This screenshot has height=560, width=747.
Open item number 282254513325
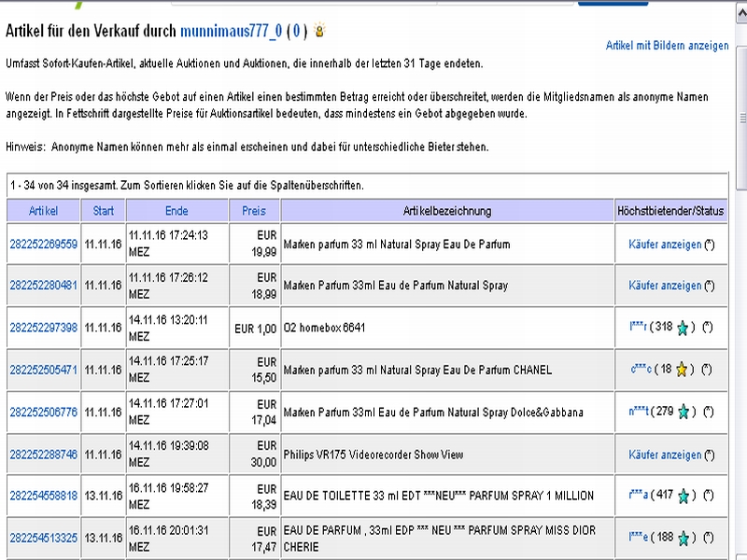43,539
